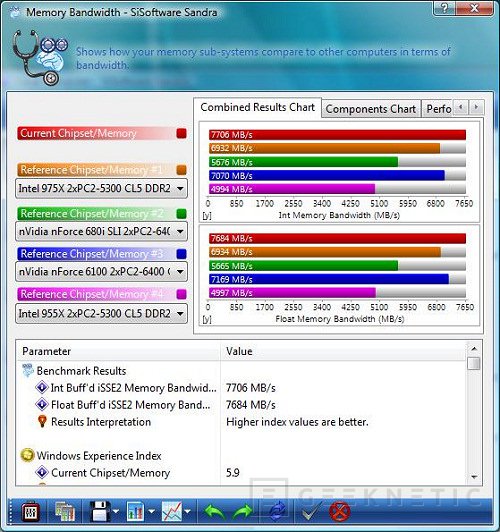Click the tab strip right arrow
Viewport: 500px width, 532px height.
tap(476, 107)
